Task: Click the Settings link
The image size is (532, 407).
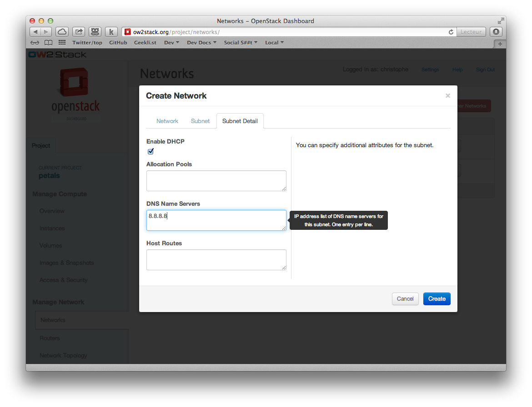Action: [x=430, y=69]
